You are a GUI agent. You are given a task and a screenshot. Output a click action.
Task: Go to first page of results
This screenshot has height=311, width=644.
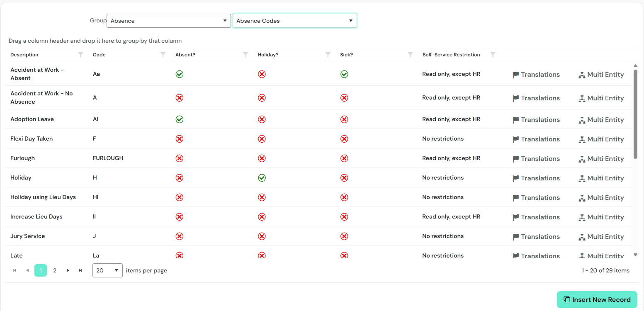coord(15,270)
